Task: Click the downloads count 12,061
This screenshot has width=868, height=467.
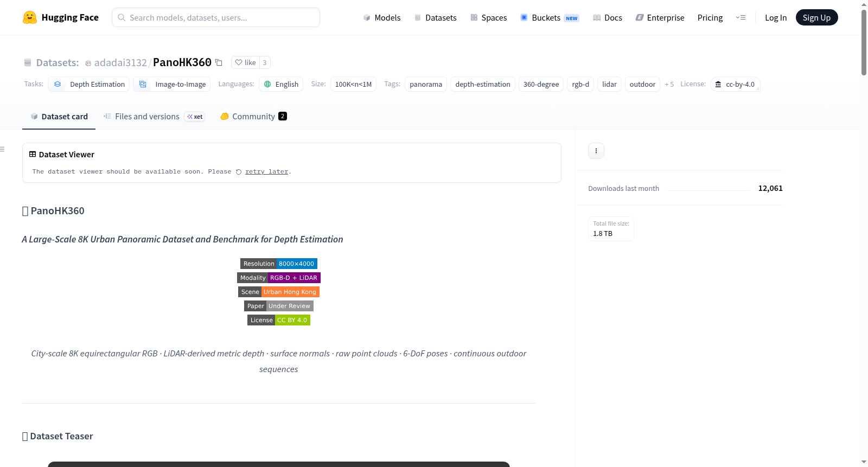Action: click(x=770, y=188)
